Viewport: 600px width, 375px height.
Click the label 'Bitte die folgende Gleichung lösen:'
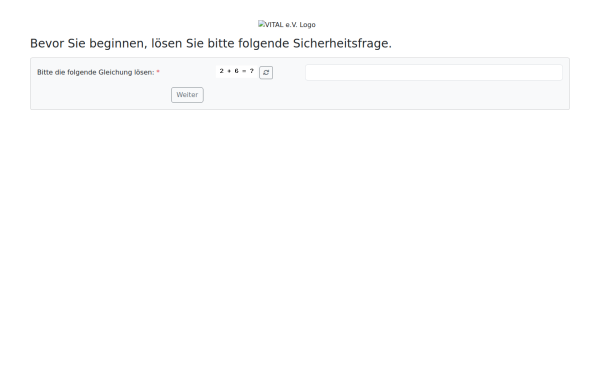coord(96,72)
